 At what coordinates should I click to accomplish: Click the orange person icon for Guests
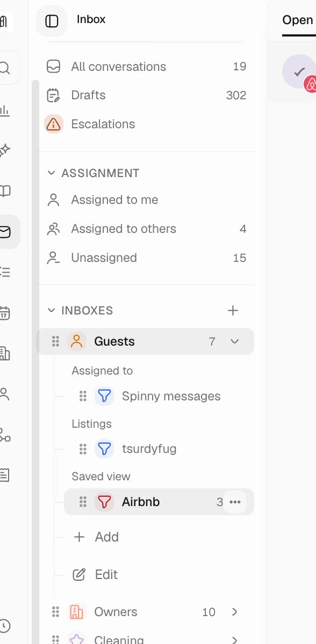point(76,341)
